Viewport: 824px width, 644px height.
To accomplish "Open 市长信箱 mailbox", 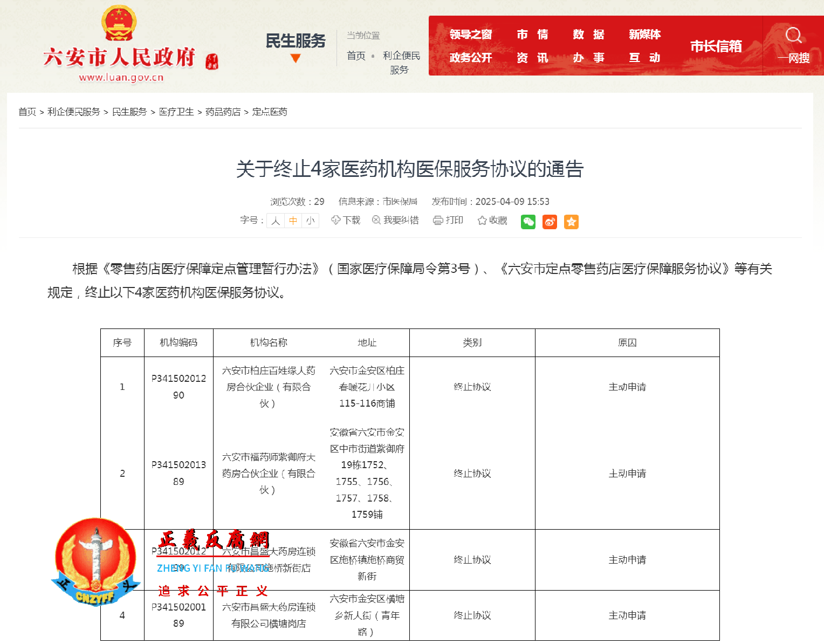I will [x=717, y=46].
